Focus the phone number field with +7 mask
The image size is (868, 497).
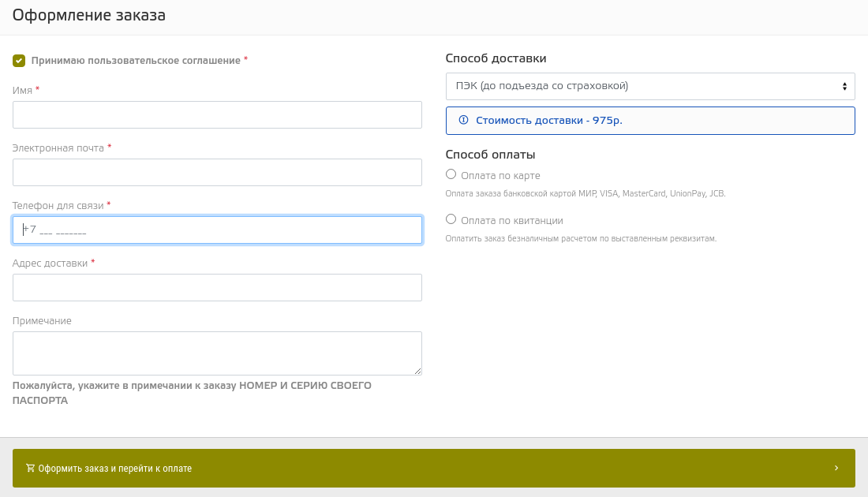(x=217, y=230)
